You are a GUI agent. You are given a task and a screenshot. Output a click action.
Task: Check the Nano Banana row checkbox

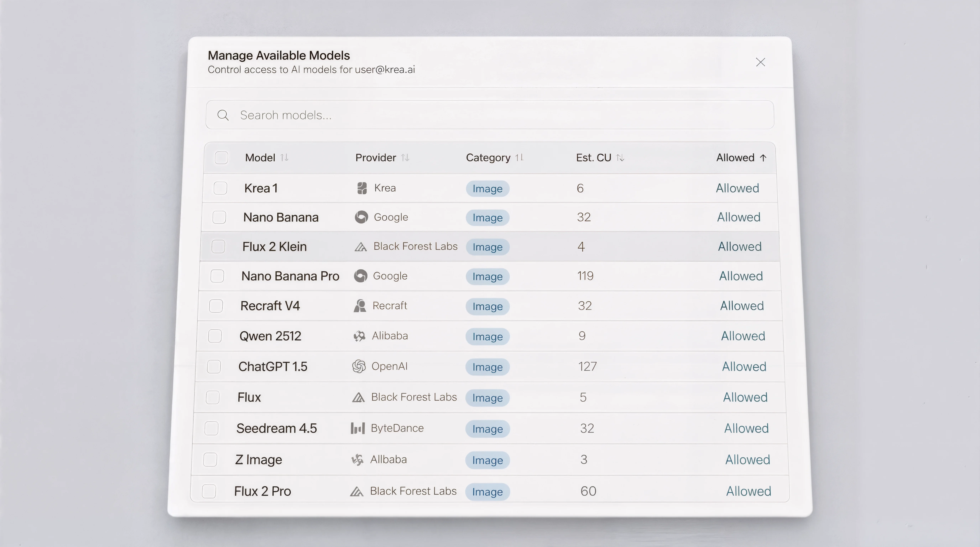pyautogui.click(x=219, y=217)
